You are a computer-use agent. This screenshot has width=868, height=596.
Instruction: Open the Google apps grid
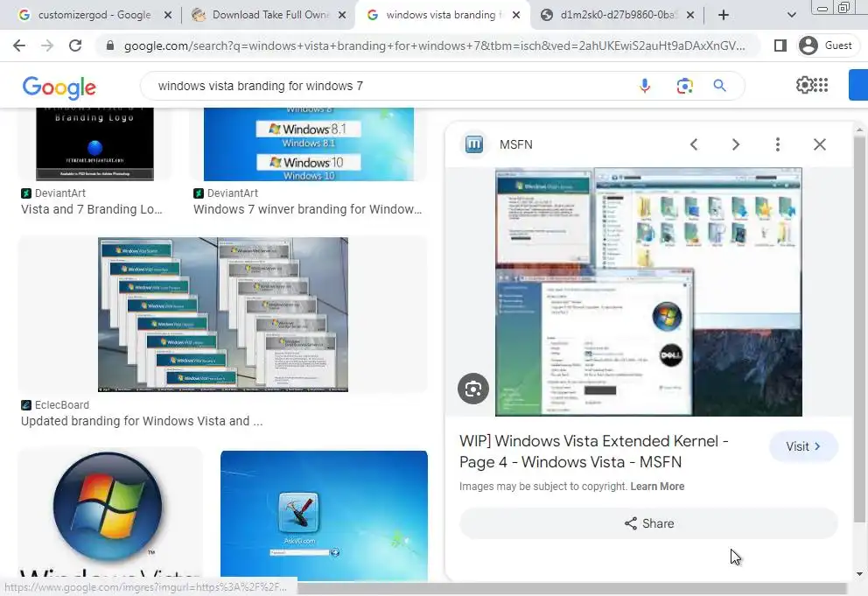tap(822, 85)
